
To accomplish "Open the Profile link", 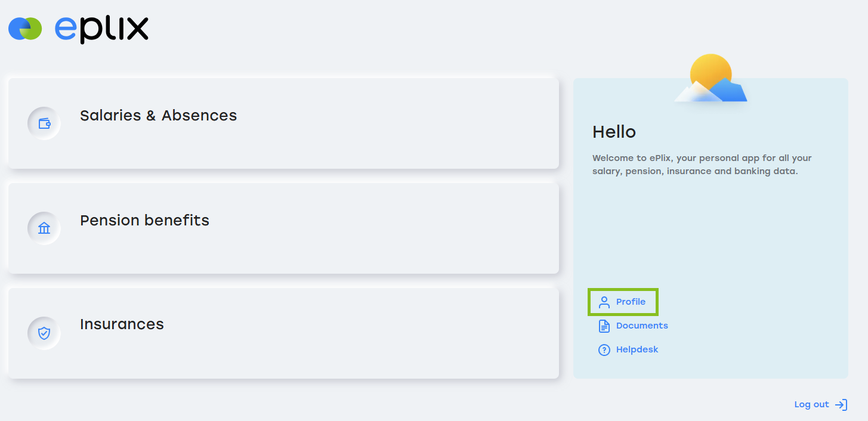I will coord(631,302).
